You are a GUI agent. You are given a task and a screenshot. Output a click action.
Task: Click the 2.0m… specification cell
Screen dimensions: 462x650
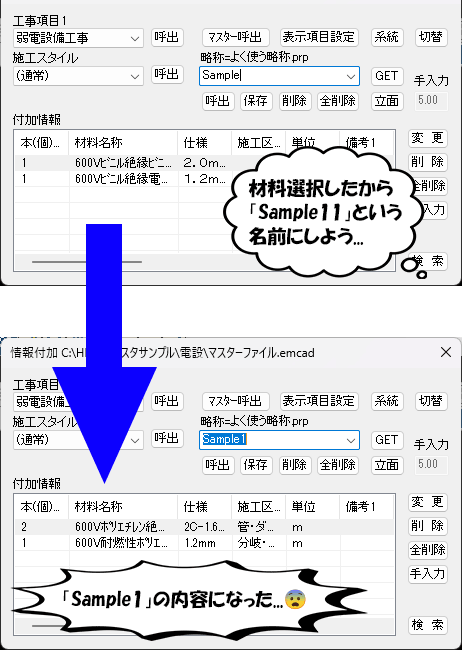click(204, 163)
